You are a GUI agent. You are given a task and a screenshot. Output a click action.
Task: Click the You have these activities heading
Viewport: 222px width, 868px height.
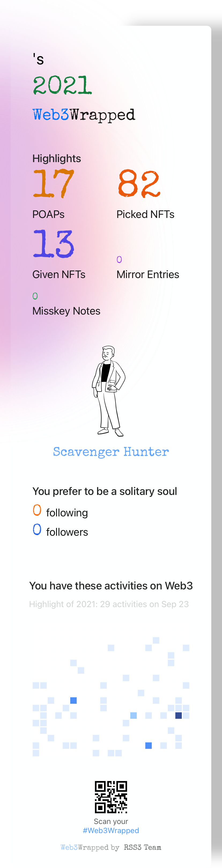point(111,586)
